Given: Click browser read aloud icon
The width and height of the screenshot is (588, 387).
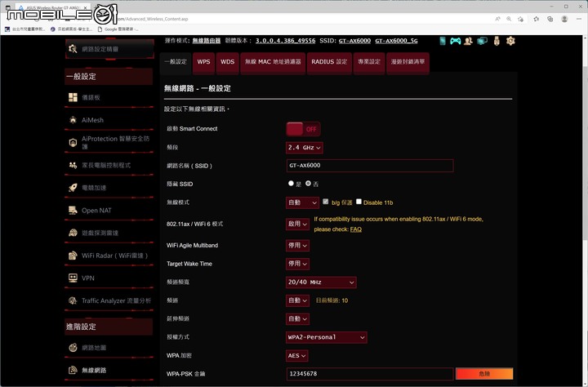Looking at the screenshot, I should point(497,19).
